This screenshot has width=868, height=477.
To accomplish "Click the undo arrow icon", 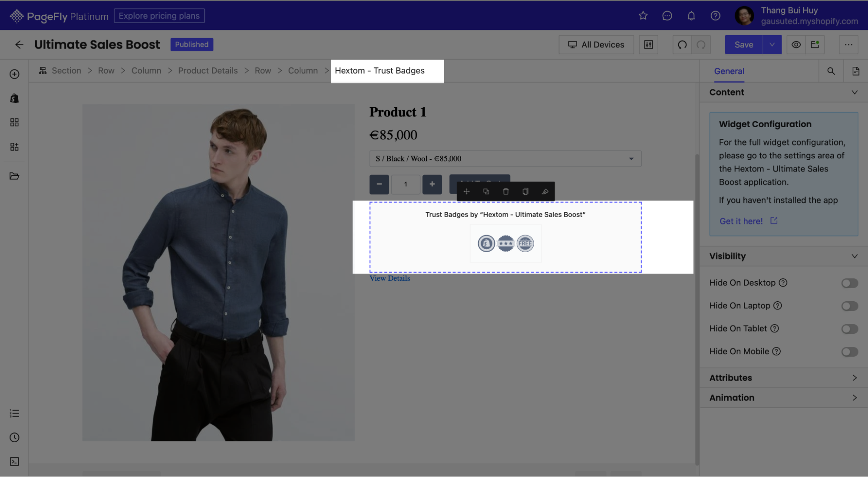I will 682,45.
